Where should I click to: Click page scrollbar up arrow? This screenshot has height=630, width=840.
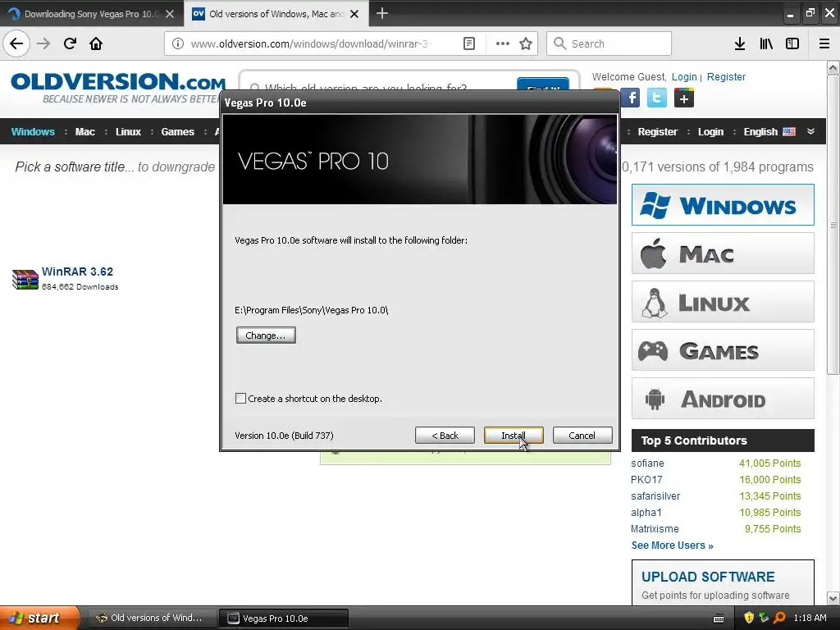pos(833,67)
